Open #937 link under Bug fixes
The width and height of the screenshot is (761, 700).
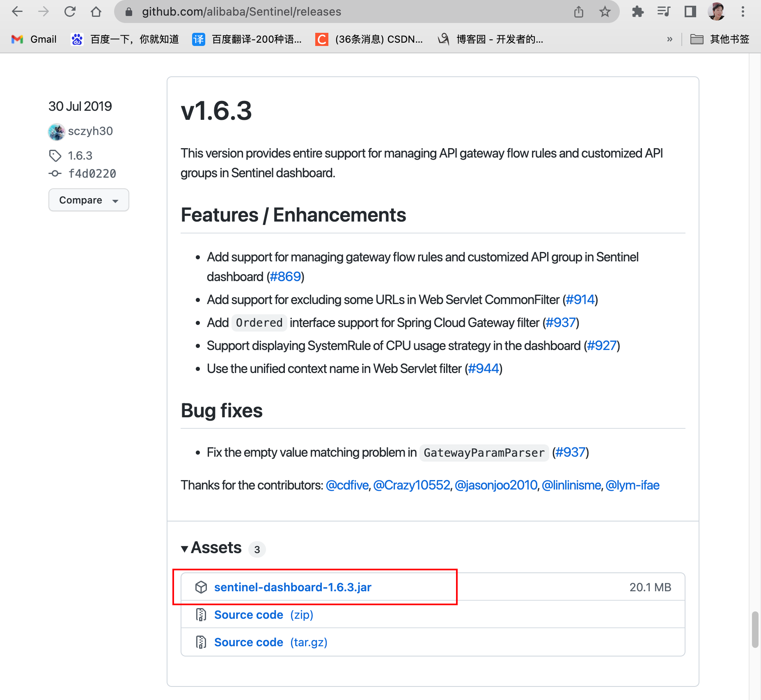point(571,452)
